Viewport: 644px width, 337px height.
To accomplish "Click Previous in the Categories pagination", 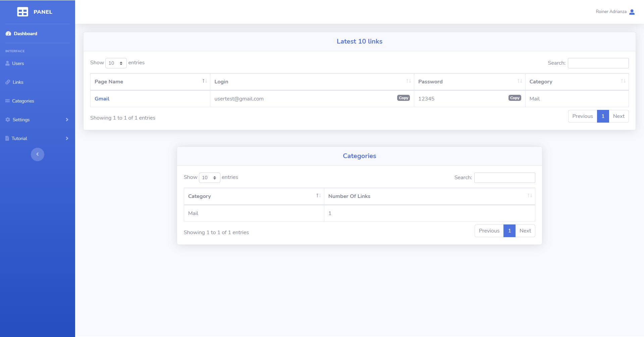I will point(489,231).
